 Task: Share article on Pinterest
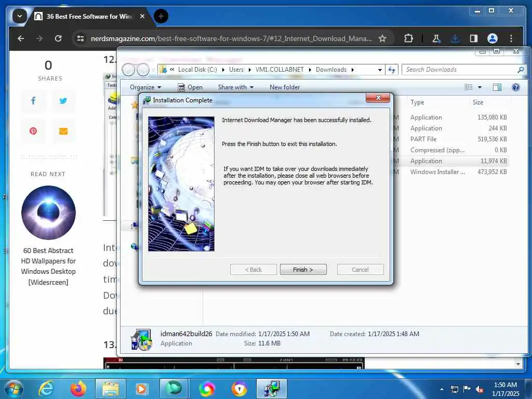coord(33,131)
